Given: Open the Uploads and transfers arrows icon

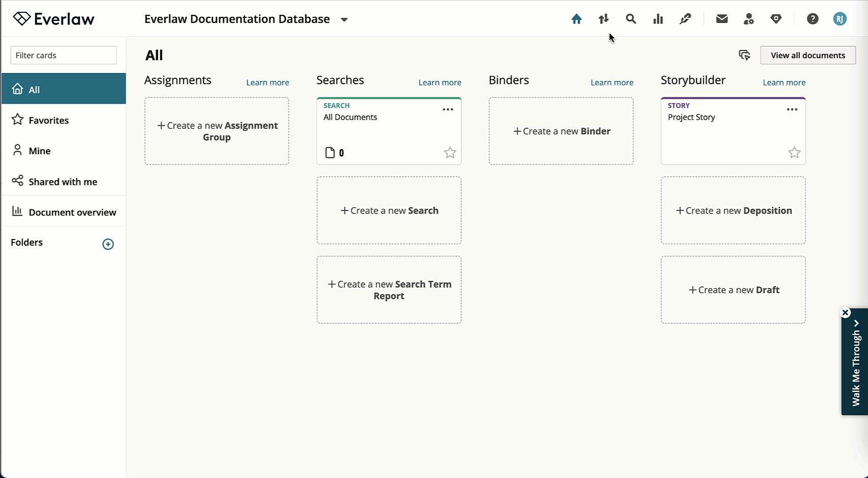Looking at the screenshot, I should (604, 19).
